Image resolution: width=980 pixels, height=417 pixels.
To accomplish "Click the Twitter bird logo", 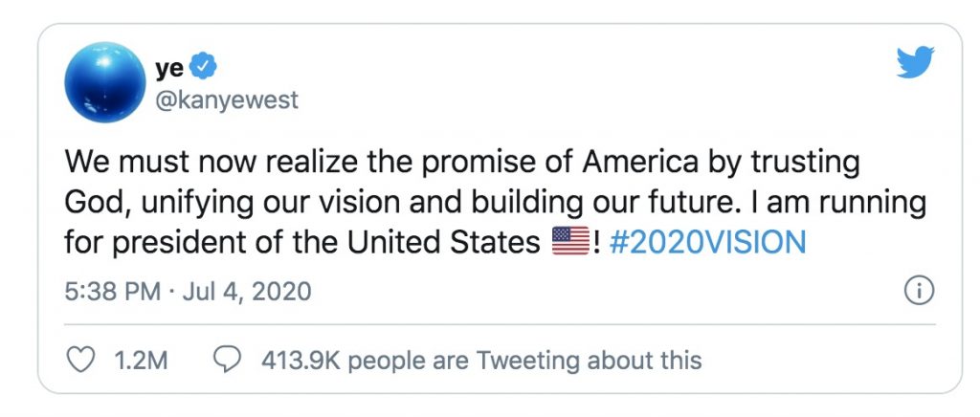I will 915,63.
